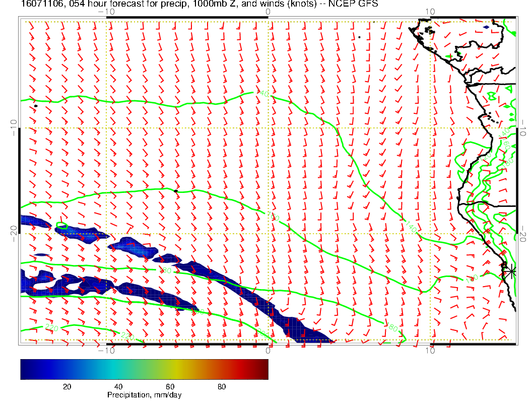Click the '10' longitude label on bottom axis
The width and height of the screenshot is (532, 411).
click(430, 350)
